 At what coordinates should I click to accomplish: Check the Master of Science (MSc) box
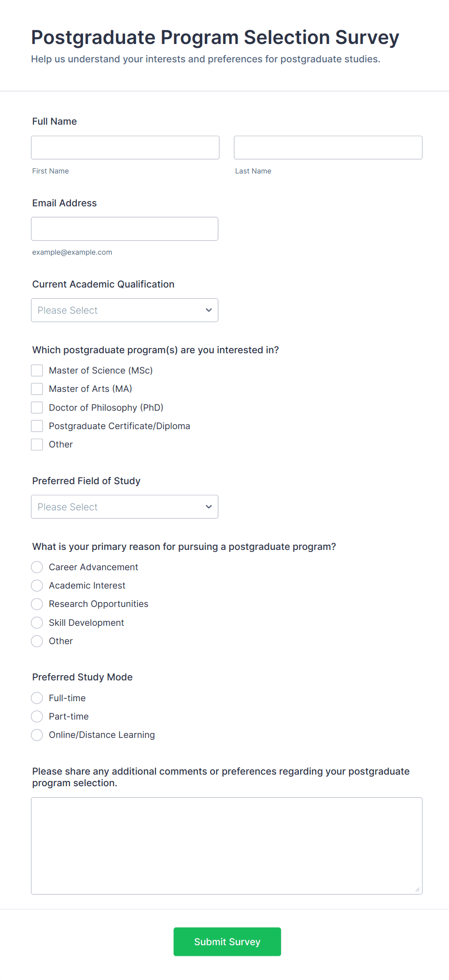coord(37,371)
